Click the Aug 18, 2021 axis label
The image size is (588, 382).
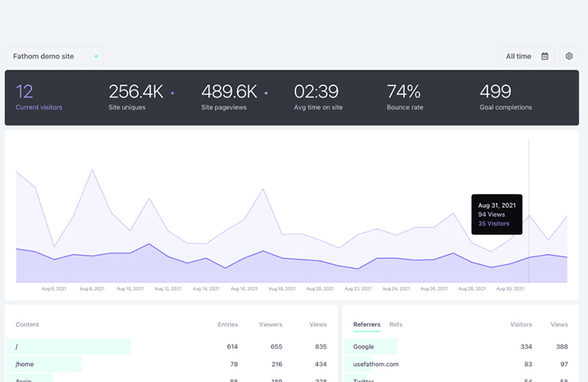(x=282, y=289)
